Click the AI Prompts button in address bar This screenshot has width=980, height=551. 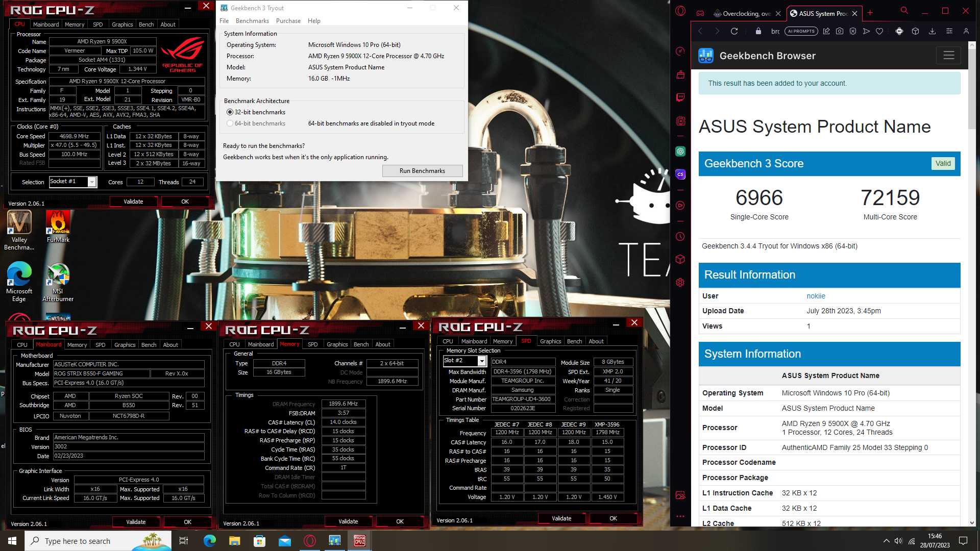point(801,31)
